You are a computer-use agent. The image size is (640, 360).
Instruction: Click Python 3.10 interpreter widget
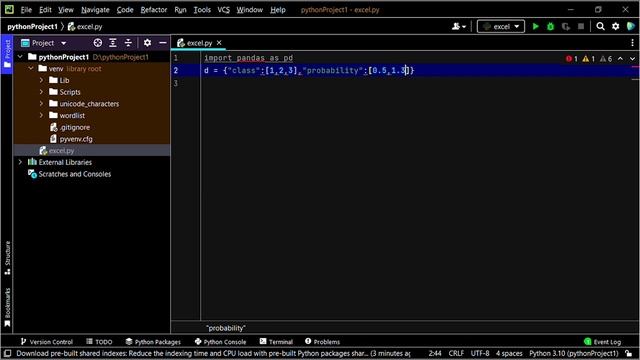click(x=573, y=353)
